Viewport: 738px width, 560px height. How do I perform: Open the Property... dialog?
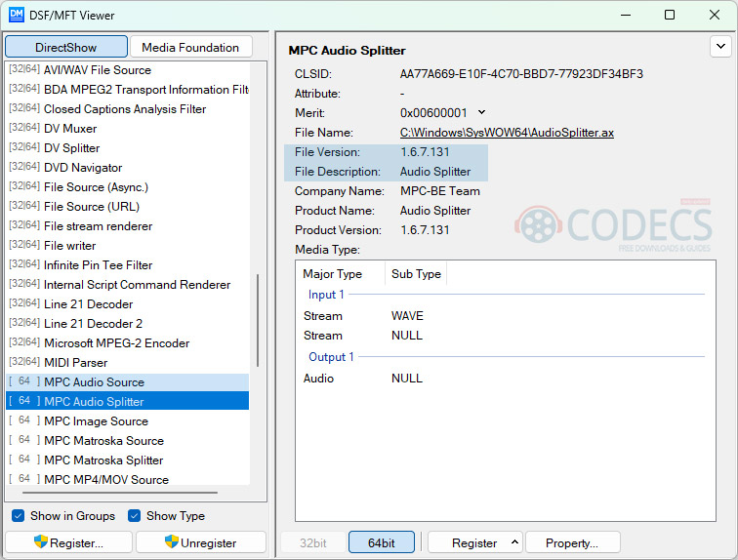[572, 542]
